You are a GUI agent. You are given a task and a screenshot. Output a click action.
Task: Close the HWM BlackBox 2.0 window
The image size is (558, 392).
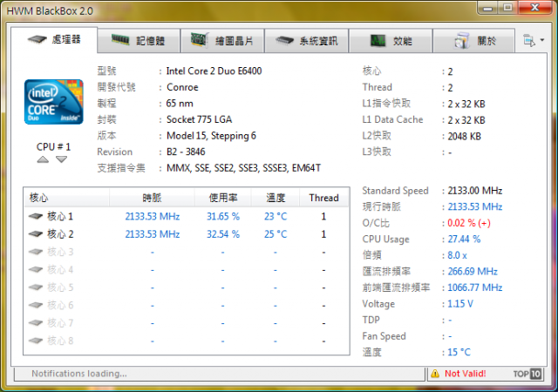534,8
